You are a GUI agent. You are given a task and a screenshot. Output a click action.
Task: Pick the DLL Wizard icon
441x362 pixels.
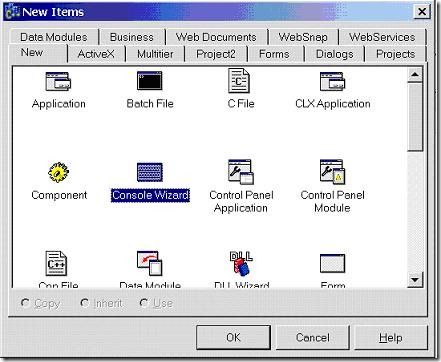tap(241, 263)
